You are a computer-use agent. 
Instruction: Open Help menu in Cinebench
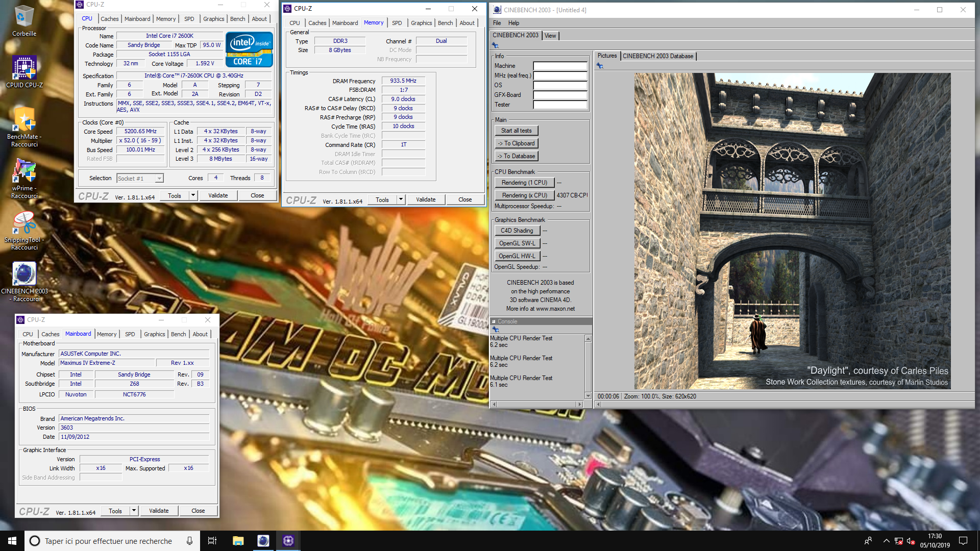pyautogui.click(x=513, y=23)
